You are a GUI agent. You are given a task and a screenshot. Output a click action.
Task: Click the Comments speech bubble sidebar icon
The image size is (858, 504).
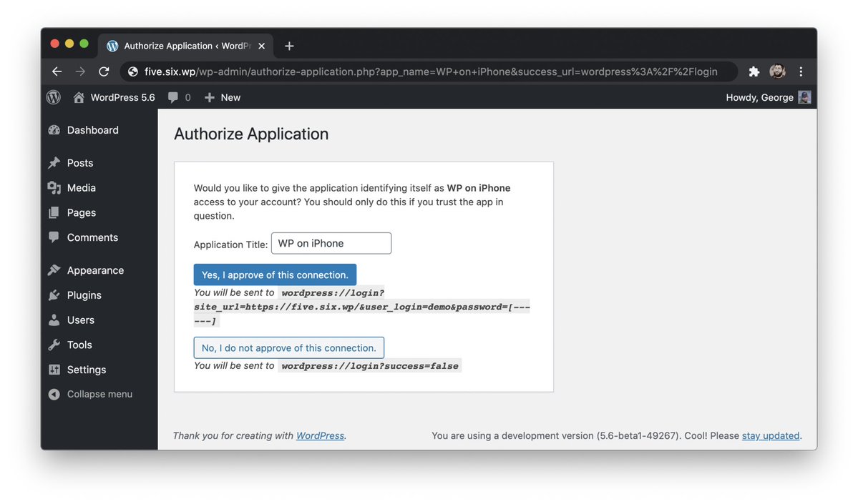point(54,237)
